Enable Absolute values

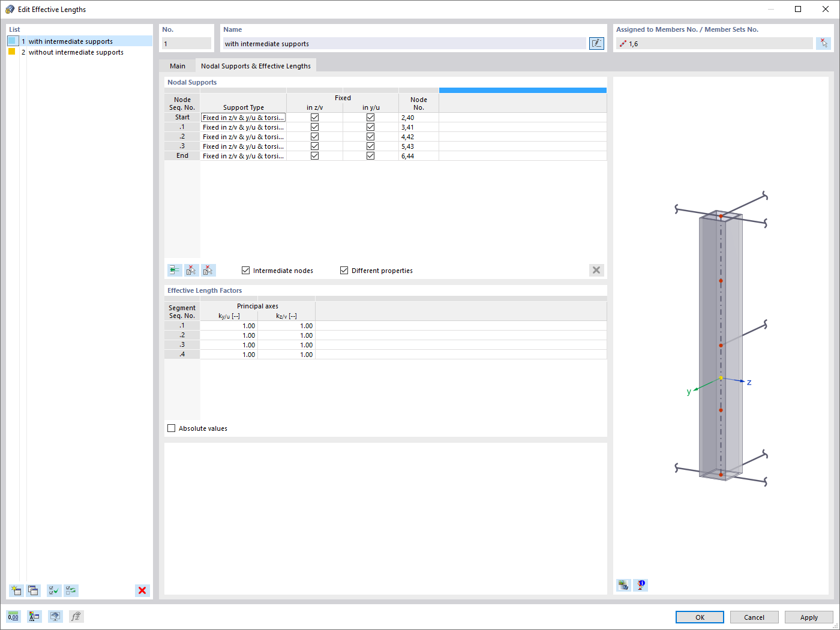click(172, 428)
